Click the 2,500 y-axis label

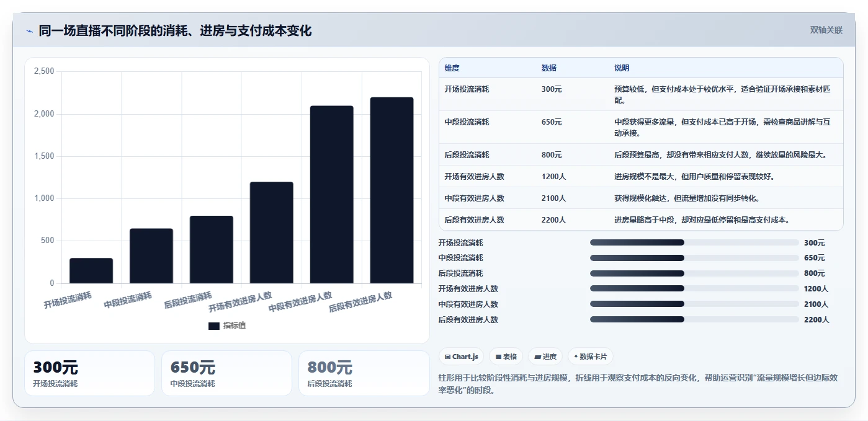[43, 72]
